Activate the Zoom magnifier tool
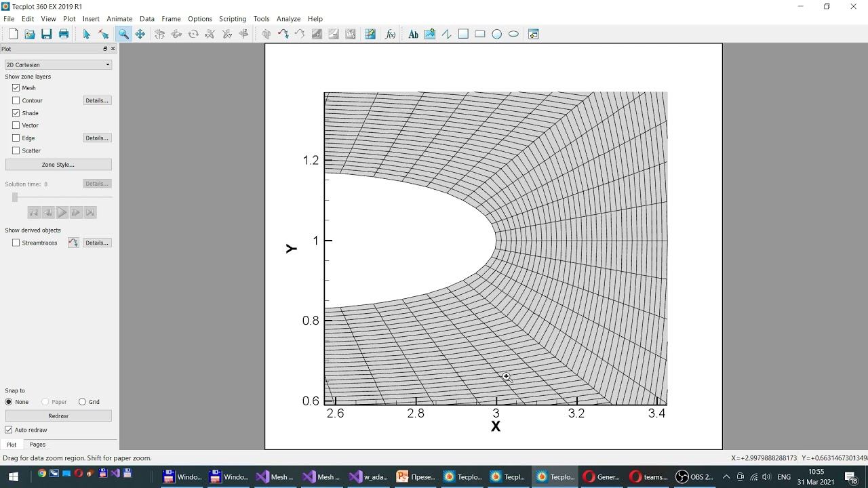This screenshot has width=868, height=488. [x=123, y=34]
